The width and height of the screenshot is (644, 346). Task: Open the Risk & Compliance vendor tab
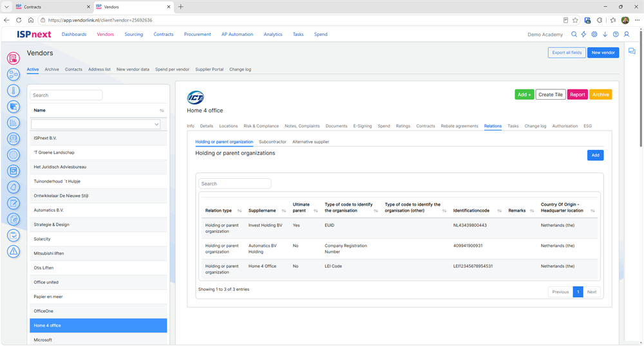click(261, 126)
